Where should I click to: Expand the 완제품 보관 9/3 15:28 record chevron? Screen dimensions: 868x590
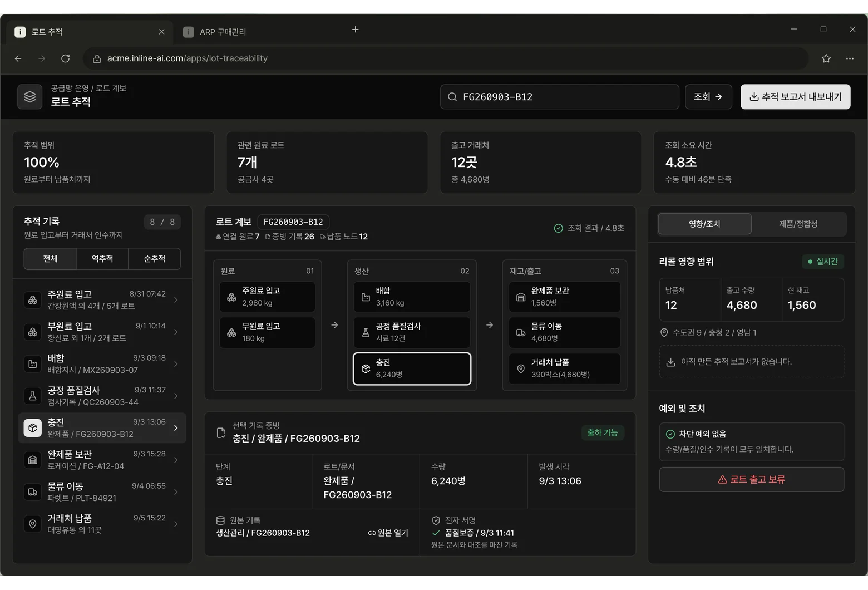(176, 460)
